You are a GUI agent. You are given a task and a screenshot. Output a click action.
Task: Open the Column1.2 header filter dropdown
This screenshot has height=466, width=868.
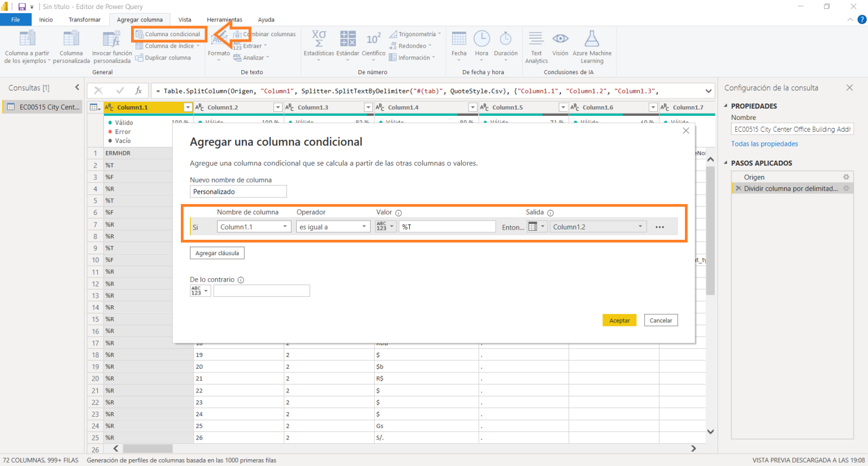(x=277, y=107)
